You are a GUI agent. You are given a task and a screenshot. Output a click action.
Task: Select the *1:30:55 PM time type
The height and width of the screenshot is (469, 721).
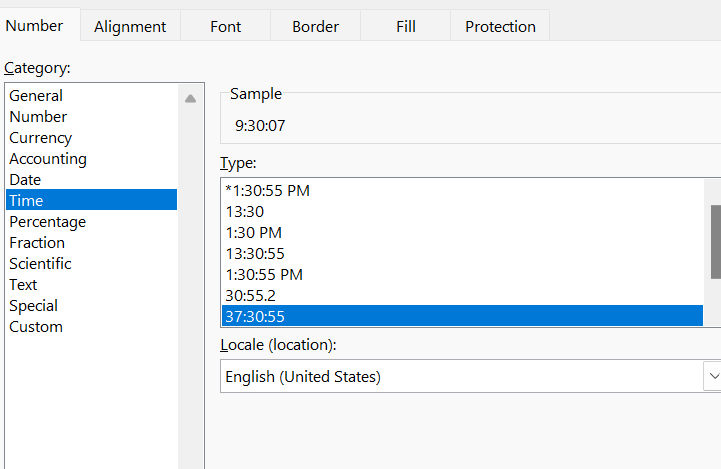462,190
